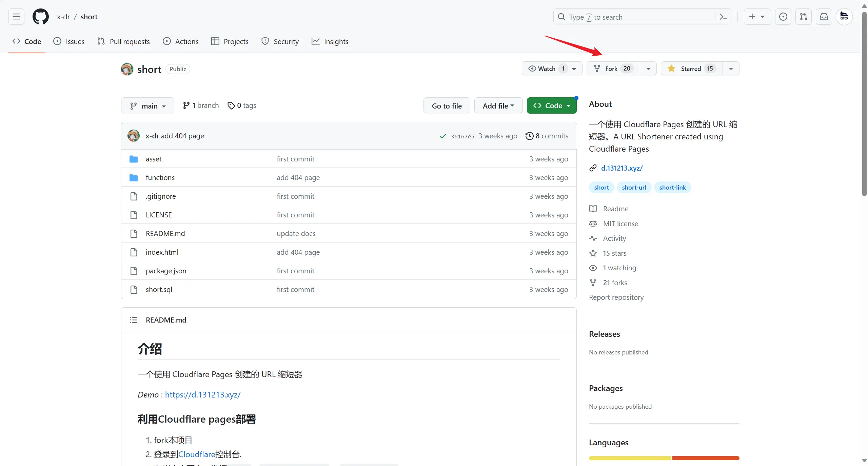Open the README table of contents icon
The width and height of the screenshot is (868, 466).
click(x=134, y=320)
